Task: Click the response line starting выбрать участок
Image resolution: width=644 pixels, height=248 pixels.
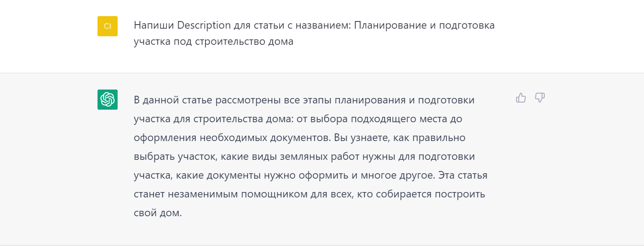Action: 304,157
